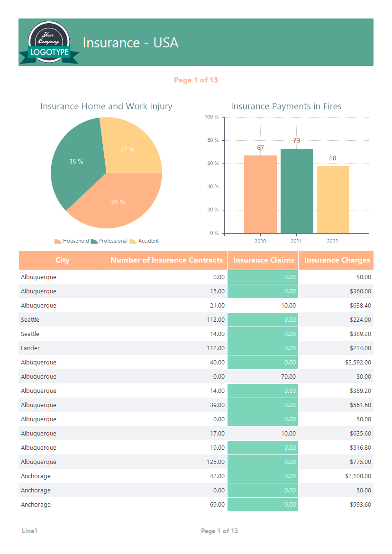Click Number of Insurance Contracts header
The height and width of the screenshot is (554, 392).
tap(166, 260)
